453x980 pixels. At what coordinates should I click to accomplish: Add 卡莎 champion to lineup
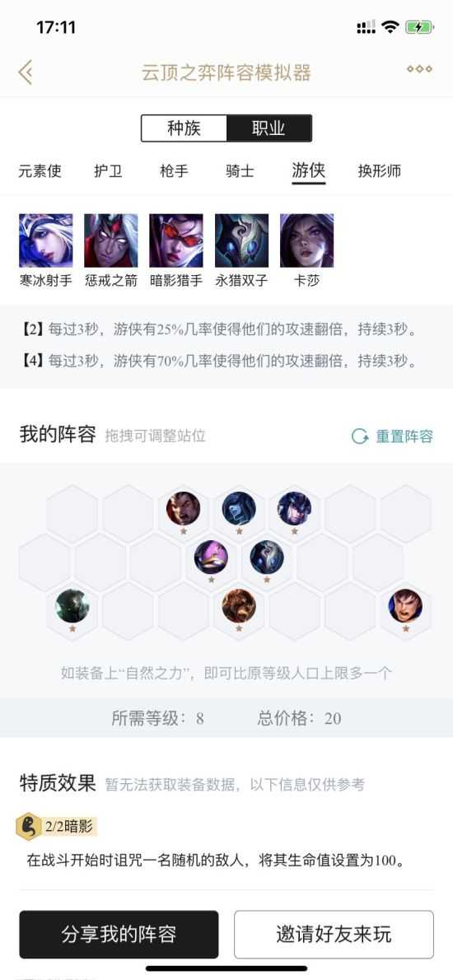click(306, 240)
